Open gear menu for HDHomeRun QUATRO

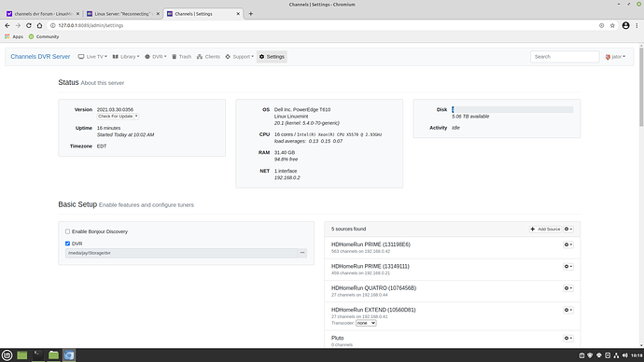568,288
